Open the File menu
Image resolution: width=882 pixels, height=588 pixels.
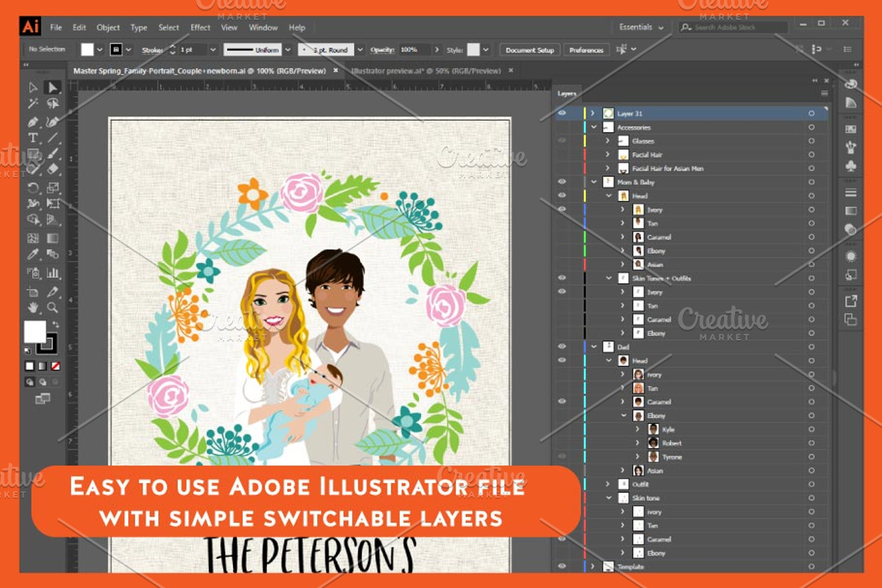(56, 27)
